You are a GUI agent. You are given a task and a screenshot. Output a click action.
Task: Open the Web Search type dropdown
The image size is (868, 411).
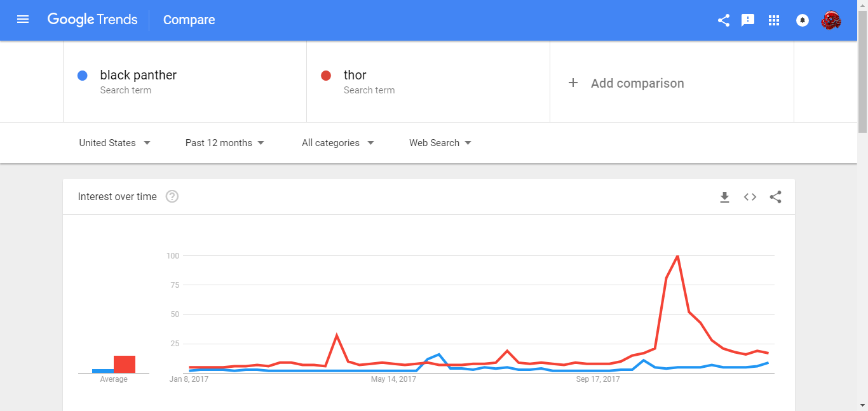point(440,143)
